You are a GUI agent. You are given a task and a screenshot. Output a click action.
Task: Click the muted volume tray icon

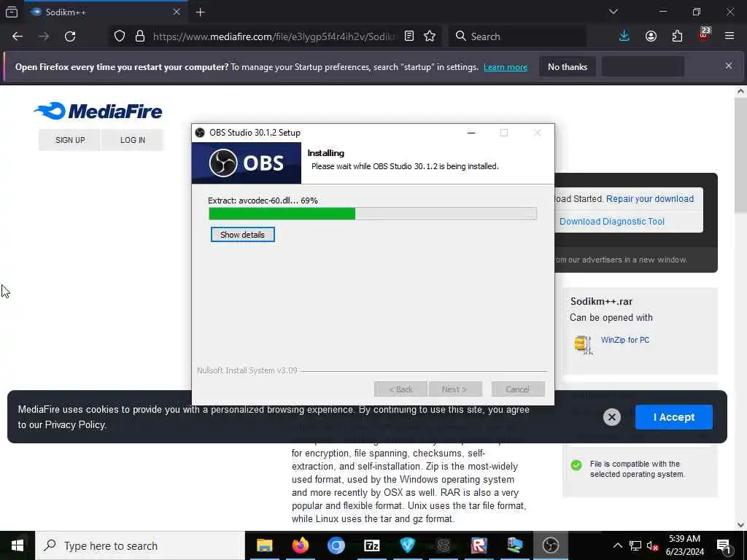pos(653,546)
